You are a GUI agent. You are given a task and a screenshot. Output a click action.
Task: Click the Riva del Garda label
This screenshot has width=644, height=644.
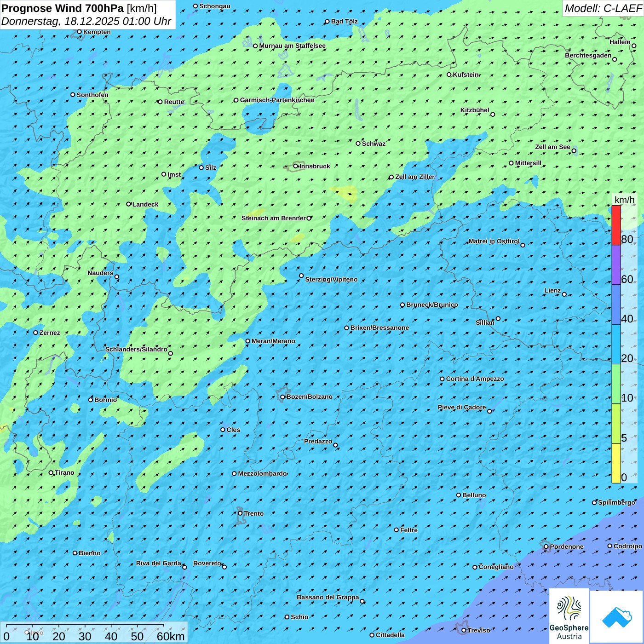[x=159, y=563]
